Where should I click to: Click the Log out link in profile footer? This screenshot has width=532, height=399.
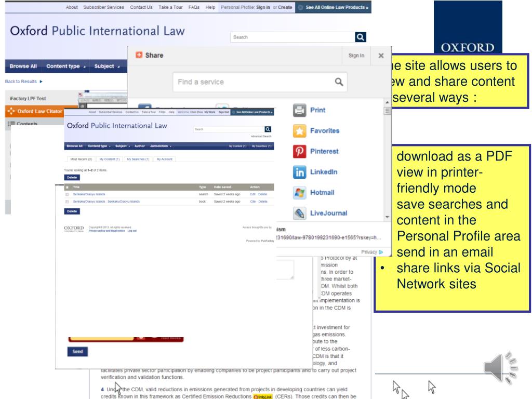tap(132, 231)
